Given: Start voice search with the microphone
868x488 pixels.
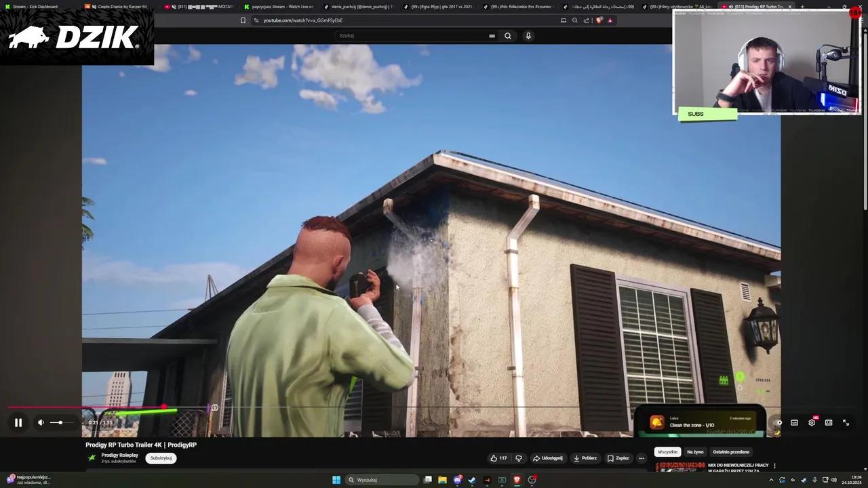Looking at the screenshot, I should pyautogui.click(x=528, y=36).
